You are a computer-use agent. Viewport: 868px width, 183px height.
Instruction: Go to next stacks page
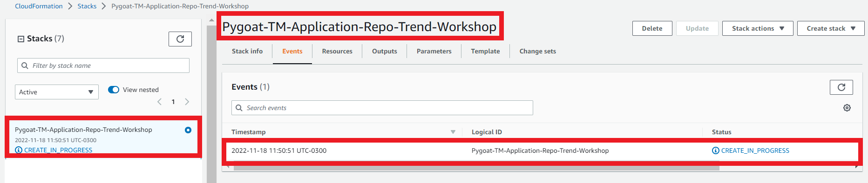pos(187,102)
